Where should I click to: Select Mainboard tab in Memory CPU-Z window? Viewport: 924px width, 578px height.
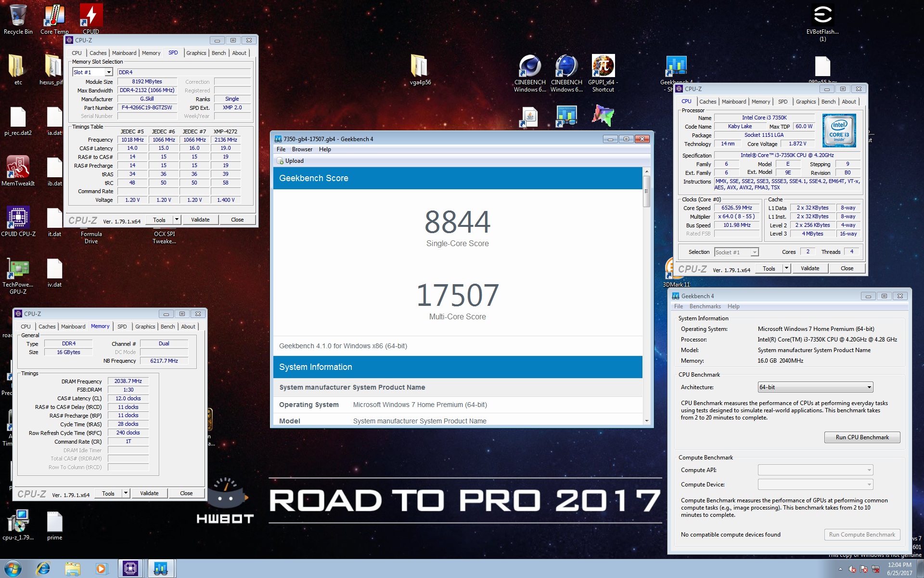[x=73, y=327]
